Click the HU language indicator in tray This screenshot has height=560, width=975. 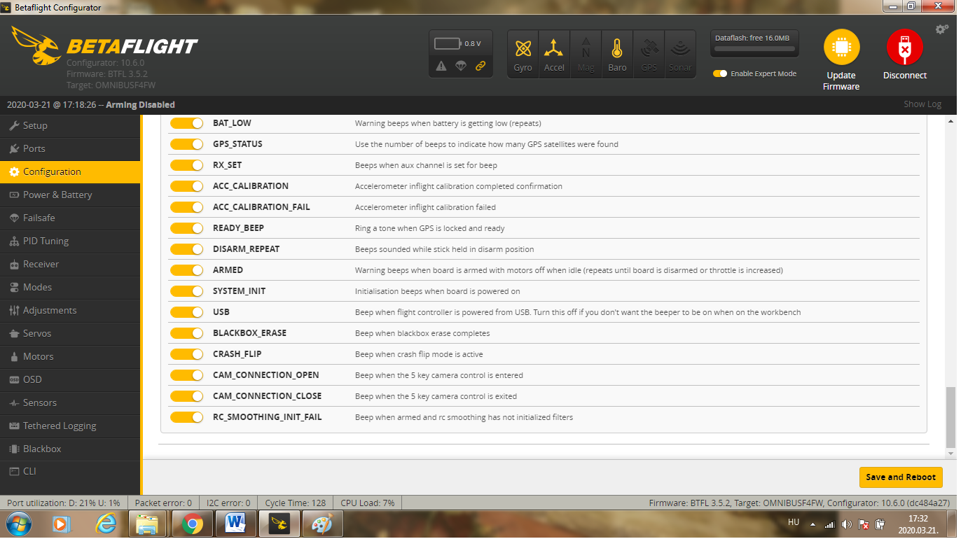794,522
